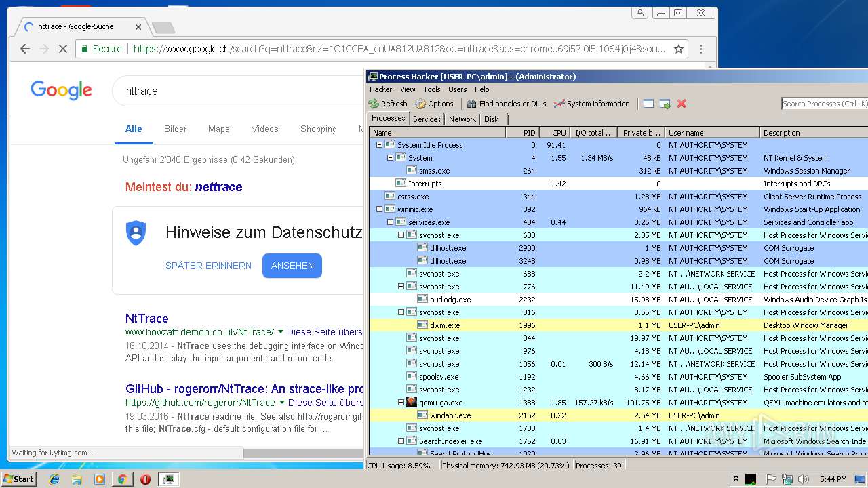Open the GitHub rogerorr/NtTrace result
The height and width of the screenshot is (488, 868).
coord(244,389)
